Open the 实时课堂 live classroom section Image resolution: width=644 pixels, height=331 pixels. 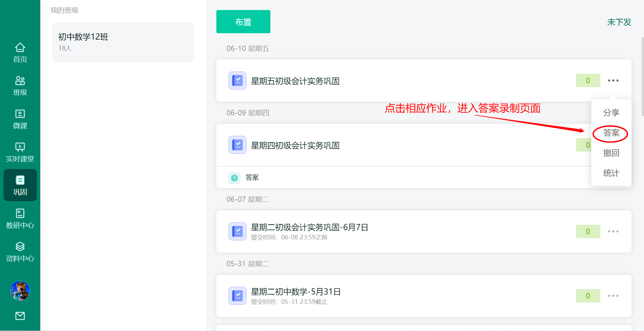(20, 152)
